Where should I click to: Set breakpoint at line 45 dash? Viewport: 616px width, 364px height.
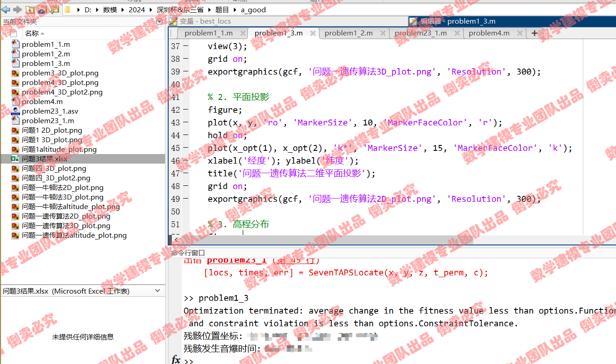click(x=185, y=148)
